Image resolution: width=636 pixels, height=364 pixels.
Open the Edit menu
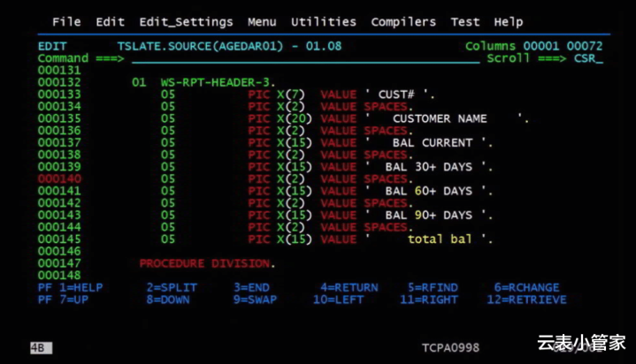tap(110, 22)
